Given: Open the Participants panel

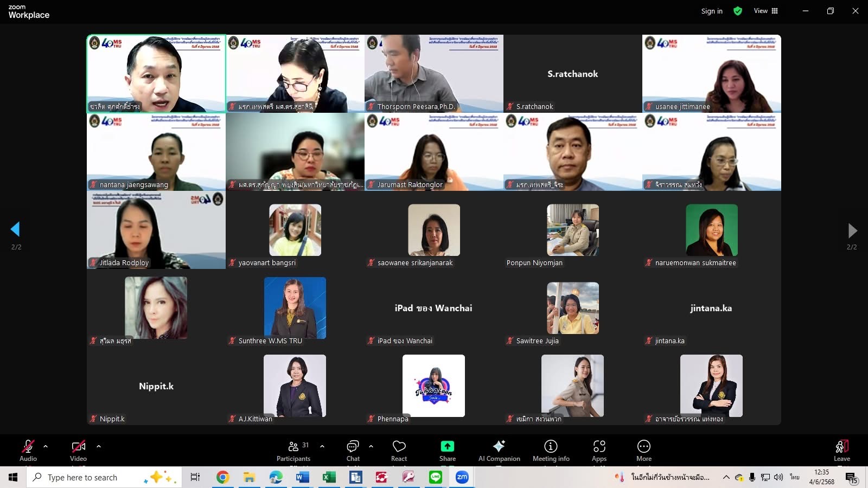Looking at the screenshot, I should [x=293, y=450].
